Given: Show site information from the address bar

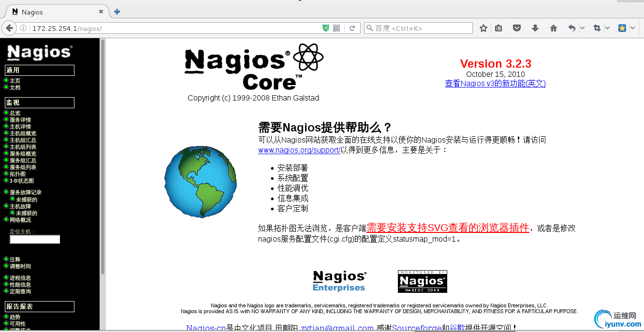Looking at the screenshot, I should [23, 29].
